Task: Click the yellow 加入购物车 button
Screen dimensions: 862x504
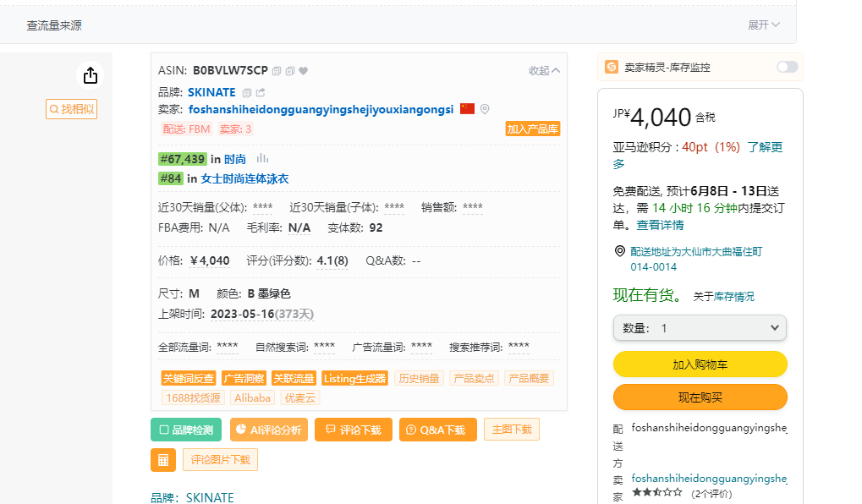Action: pos(700,364)
